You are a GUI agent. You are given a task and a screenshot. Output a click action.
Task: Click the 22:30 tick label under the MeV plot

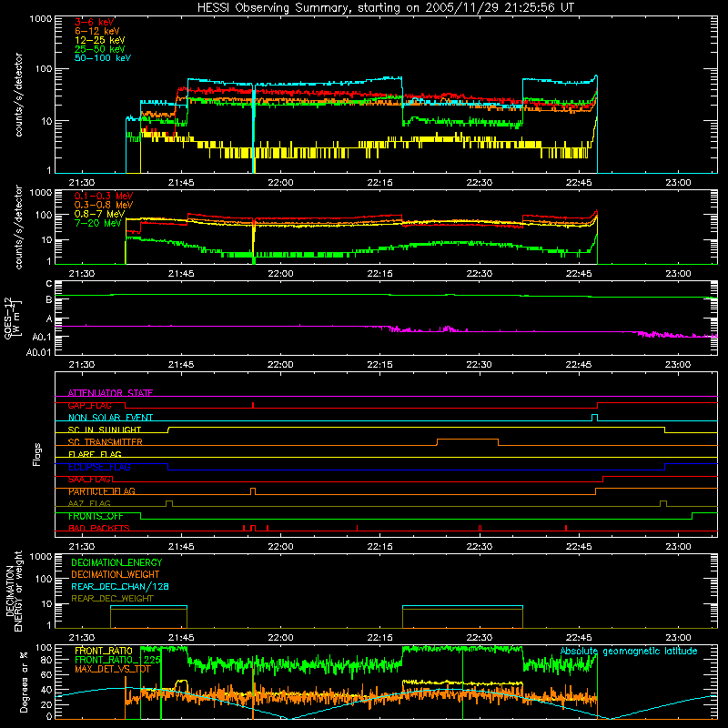point(480,274)
